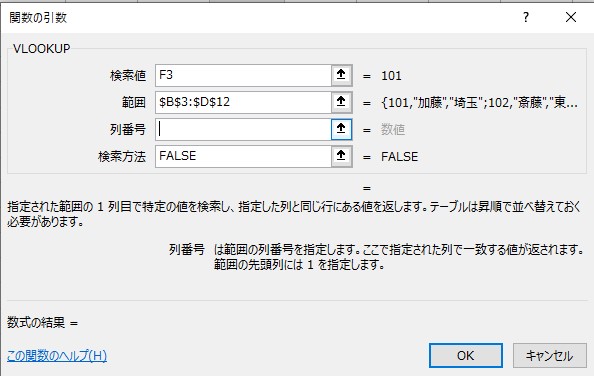Image resolution: width=594 pixels, height=376 pixels.
Task: Click the 範囲 label
Action: pyautogui.click(x=134, y=102)
